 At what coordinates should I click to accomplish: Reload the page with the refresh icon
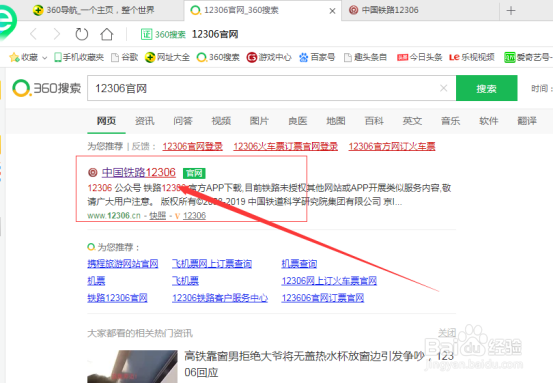(82, 34)
